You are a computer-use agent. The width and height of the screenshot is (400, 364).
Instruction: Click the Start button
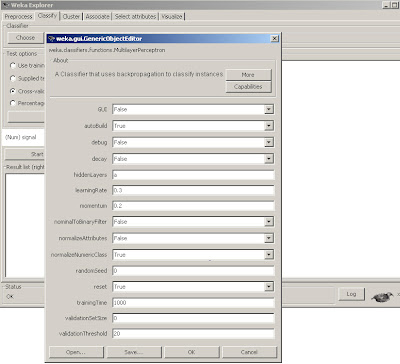coord(25,154)
